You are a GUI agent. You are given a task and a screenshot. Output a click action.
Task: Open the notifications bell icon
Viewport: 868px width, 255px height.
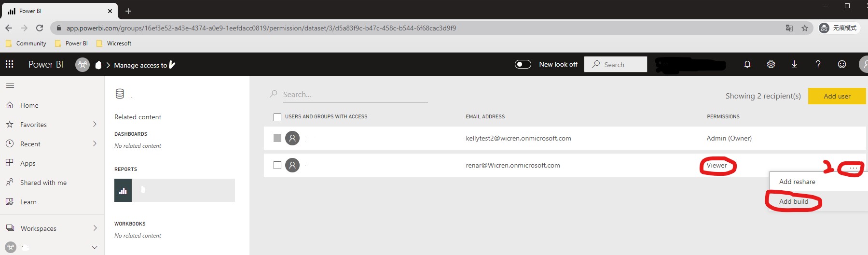click(x=747, y=64)
